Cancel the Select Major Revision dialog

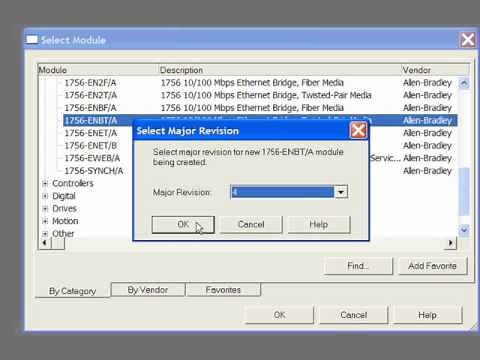tap(251, 224)
